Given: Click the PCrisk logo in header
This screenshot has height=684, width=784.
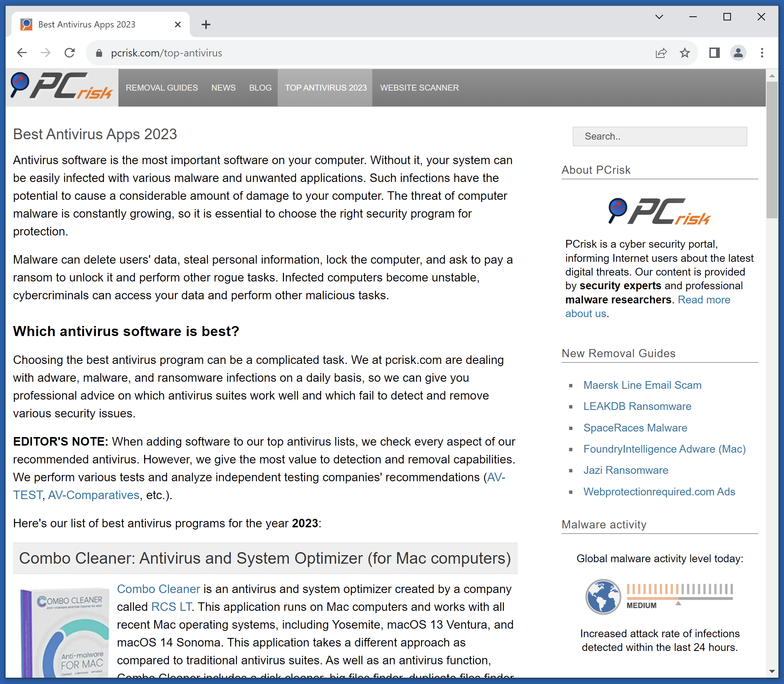Looking at the screenshot, I should pos(62,86).
